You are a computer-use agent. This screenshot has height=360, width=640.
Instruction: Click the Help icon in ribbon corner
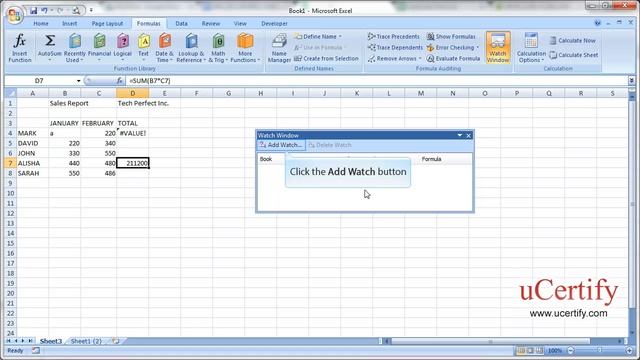(x=598, y=23)
